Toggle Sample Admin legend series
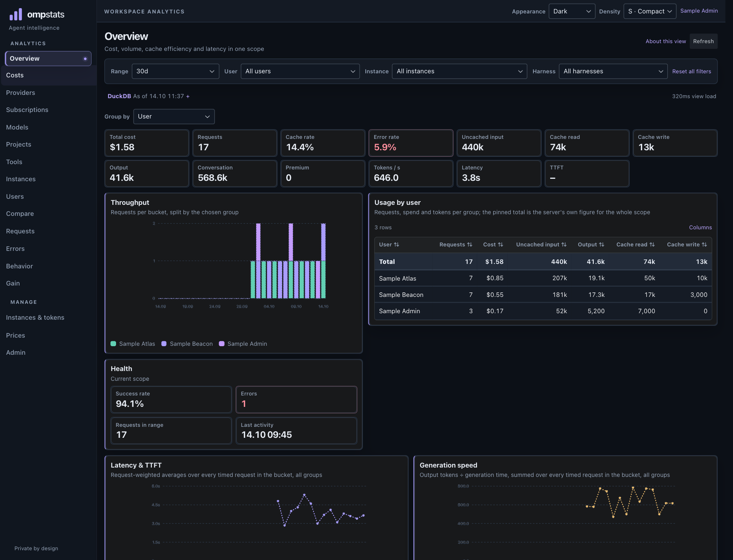This screenshot has width=733, height=560. point(243,344)
